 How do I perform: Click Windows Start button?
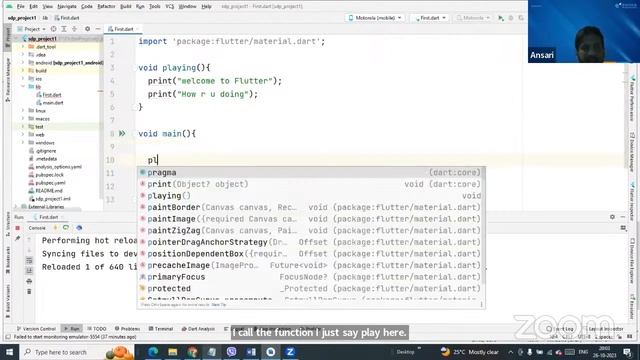(x=9, y=352)
